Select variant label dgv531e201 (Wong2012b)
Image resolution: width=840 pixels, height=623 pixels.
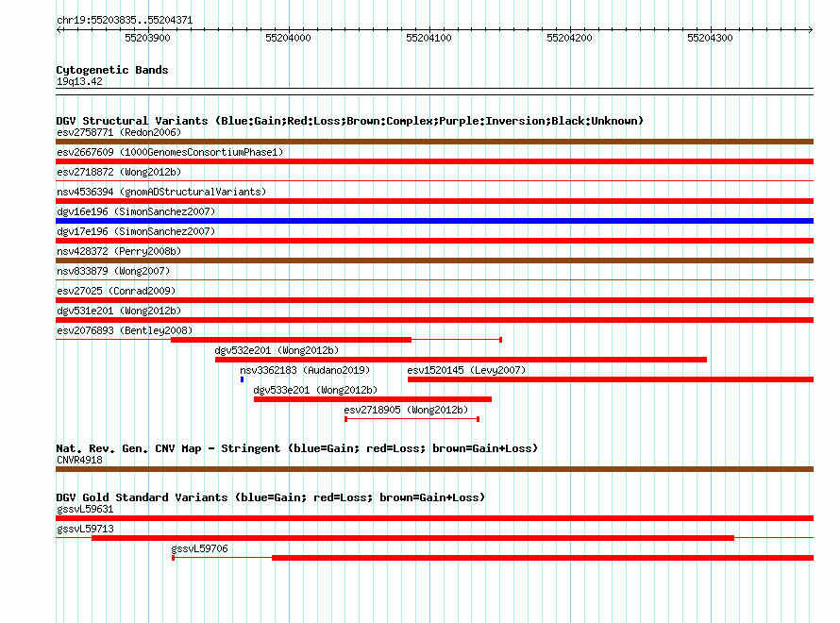pos(119,311)
